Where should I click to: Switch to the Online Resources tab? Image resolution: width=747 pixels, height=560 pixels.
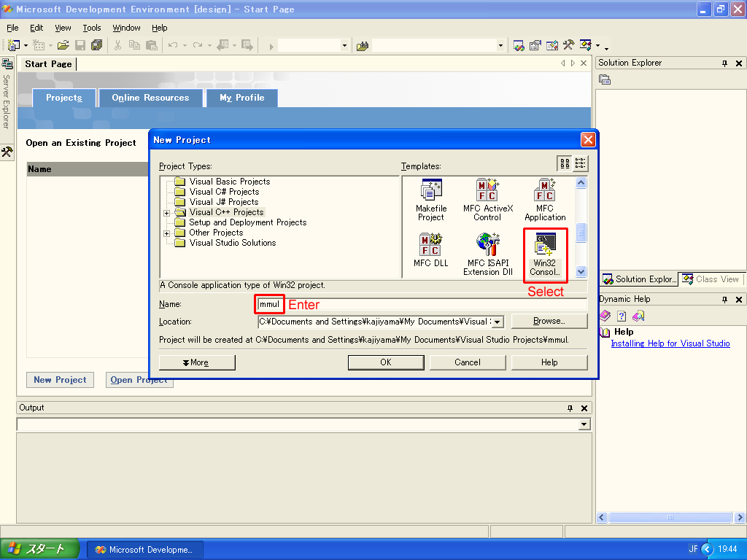150,98
